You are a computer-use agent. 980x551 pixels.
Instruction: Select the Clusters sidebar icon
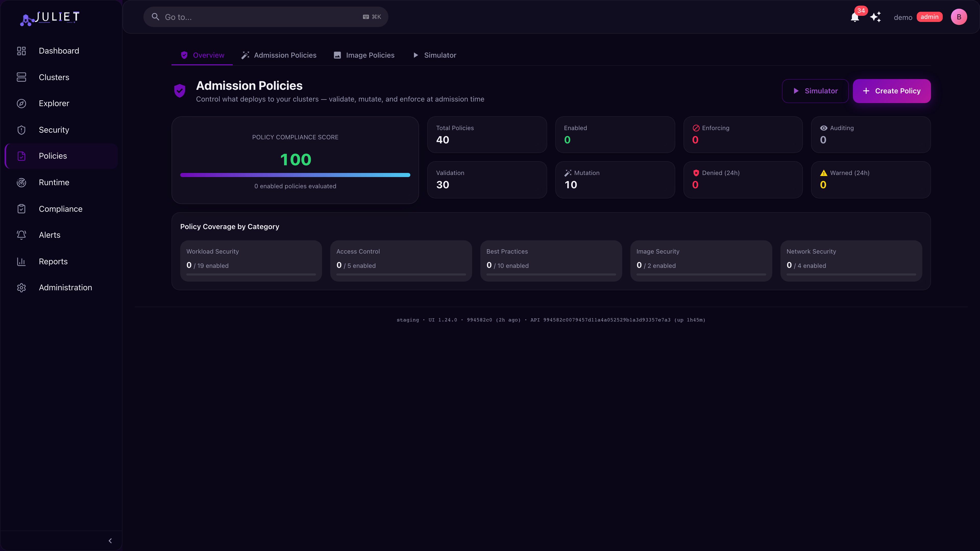click(21, 77)
